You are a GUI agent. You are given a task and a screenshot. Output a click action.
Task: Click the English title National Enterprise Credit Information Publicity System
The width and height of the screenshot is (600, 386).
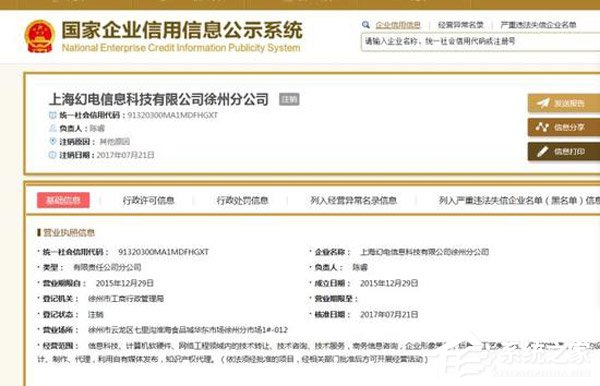click(181, 48)
